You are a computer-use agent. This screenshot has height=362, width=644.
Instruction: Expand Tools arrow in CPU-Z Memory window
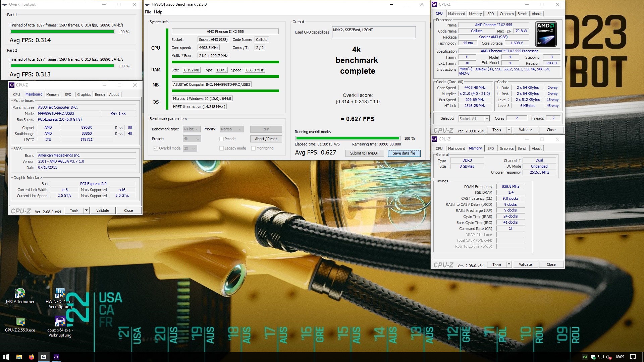[x=509, y=264]
